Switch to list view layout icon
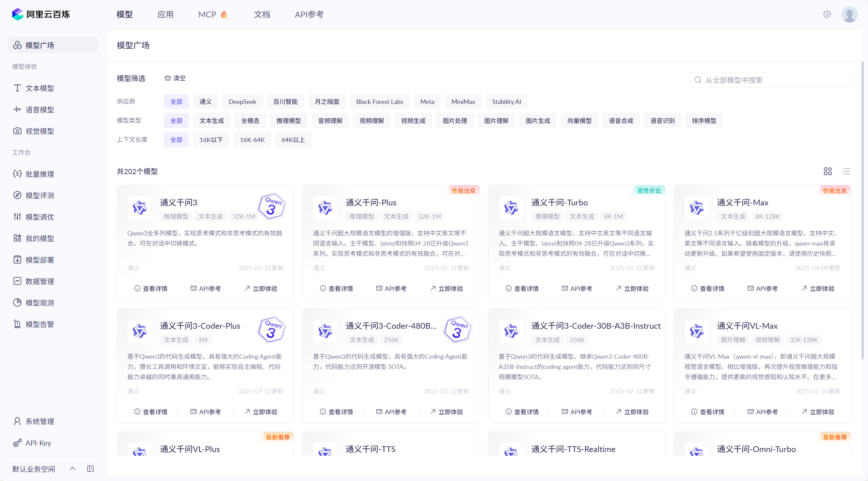Screen dimensions: 868x481 click(x=846, y=171)
